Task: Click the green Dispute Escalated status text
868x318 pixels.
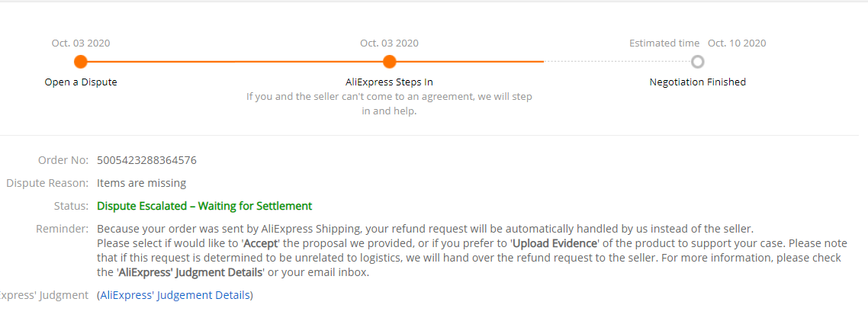Action: 204,206
